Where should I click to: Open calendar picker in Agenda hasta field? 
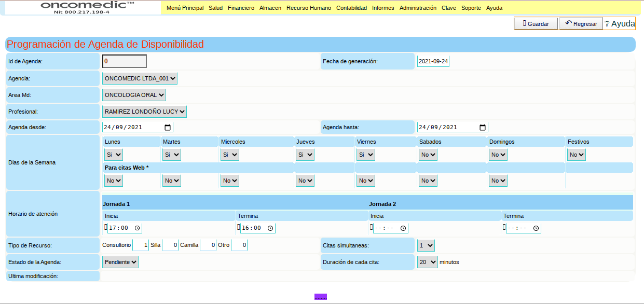point(483,128)
